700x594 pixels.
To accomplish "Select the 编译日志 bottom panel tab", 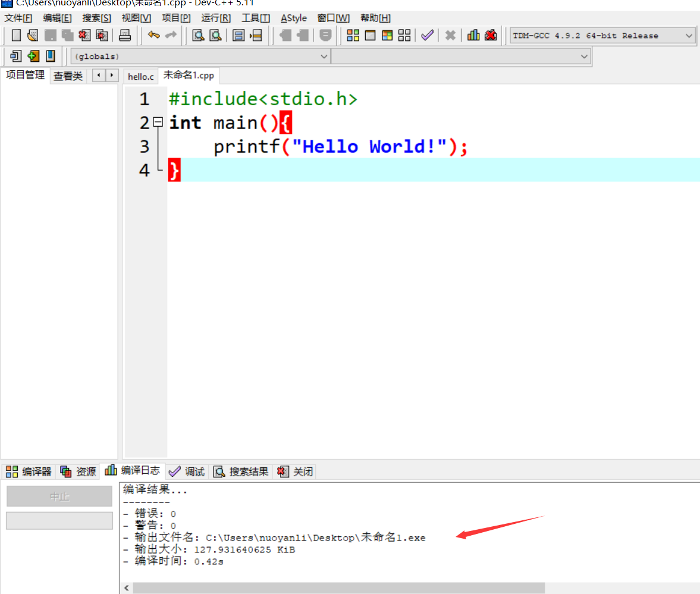I will (132, 470).
